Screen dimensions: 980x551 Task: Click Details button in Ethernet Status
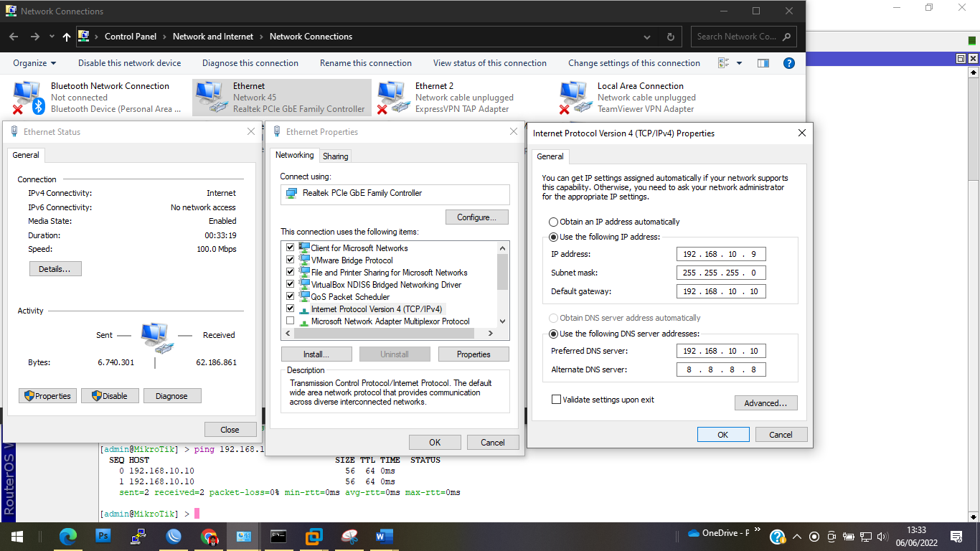point(55,269)
